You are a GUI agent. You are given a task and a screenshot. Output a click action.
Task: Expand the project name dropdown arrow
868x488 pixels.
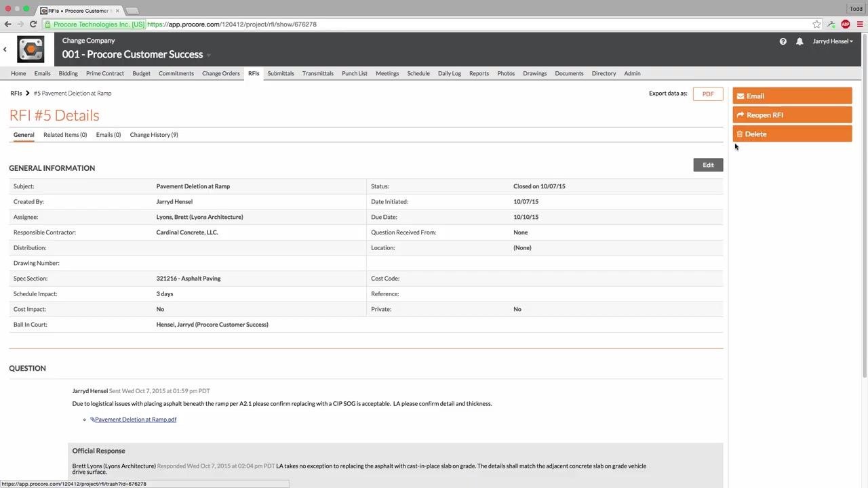(x=209, y=56)
